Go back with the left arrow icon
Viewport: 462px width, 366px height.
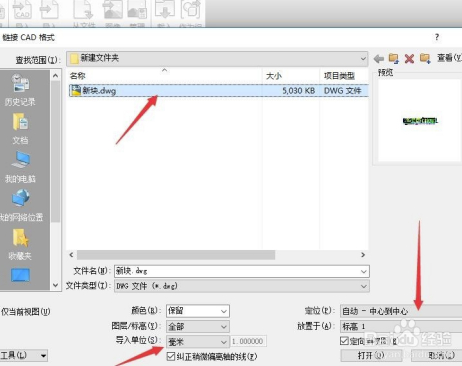coord(379,59)
